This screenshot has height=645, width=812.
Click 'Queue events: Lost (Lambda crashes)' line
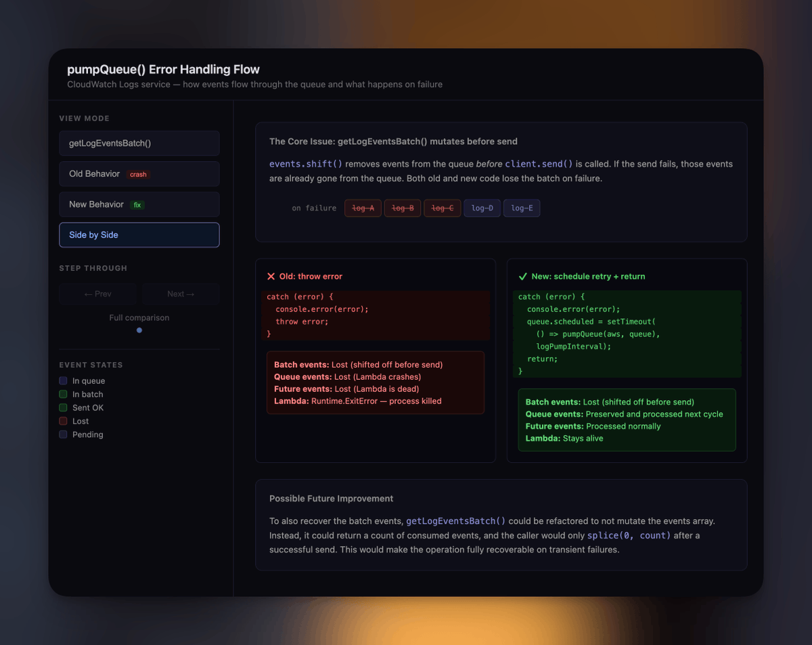[347, 377]
